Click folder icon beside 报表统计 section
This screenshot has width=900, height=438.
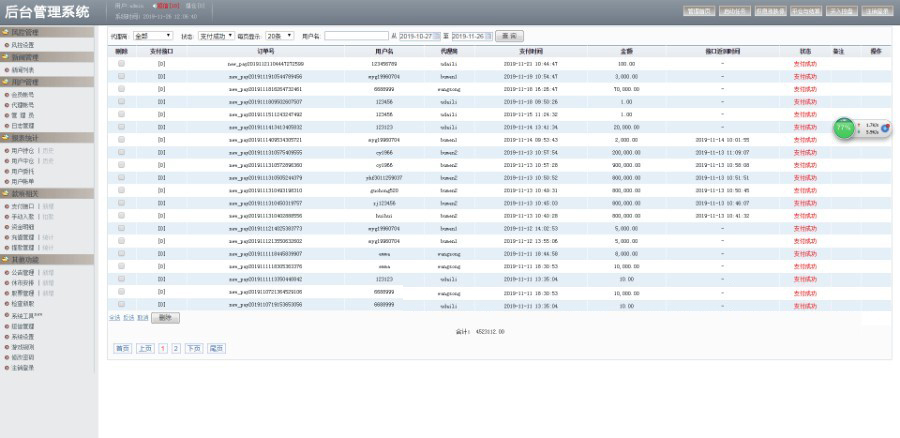tap(5, 138)
